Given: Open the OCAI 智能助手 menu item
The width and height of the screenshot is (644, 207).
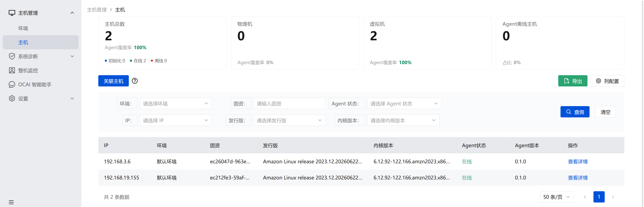Looking at the screenshot, I should click(x=40, y=84).
